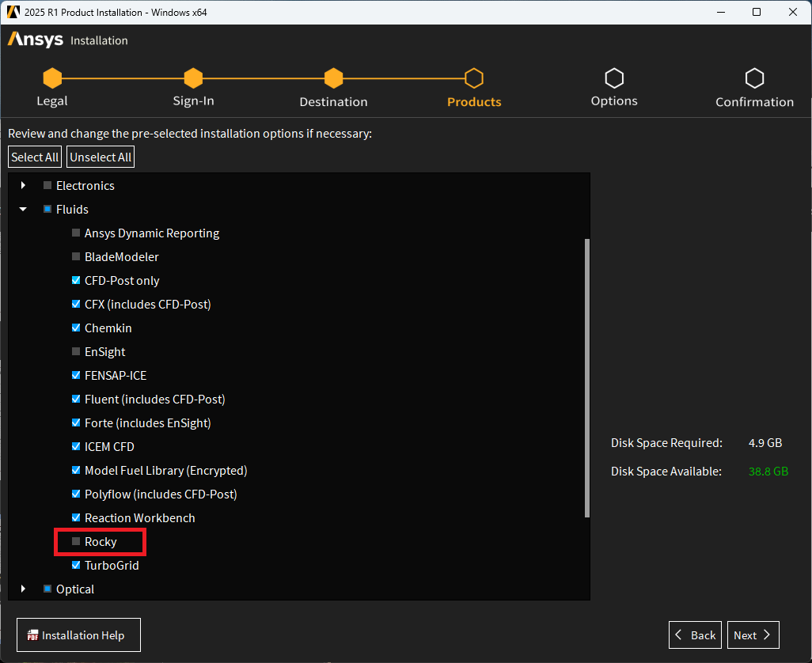The width and height of the screenshot is (812, 663).
Task: Go Back to previous step
Action: click(x=695, y=635)
